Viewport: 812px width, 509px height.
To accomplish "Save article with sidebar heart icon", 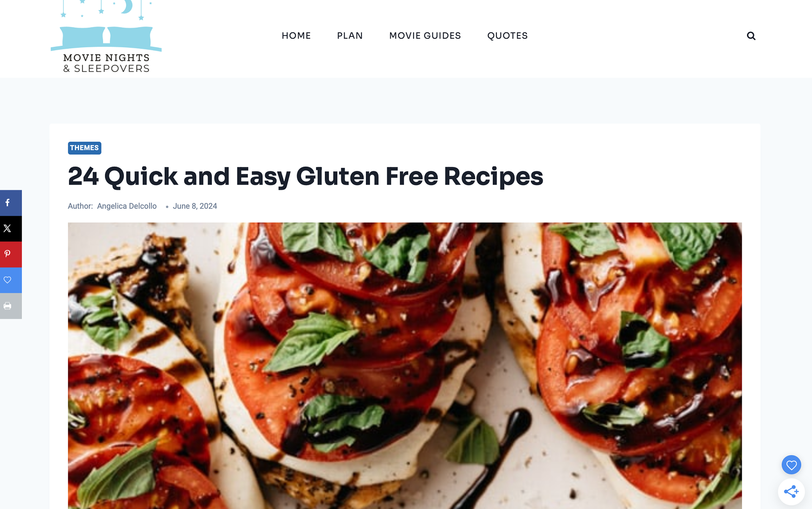I will pos(11,280).
